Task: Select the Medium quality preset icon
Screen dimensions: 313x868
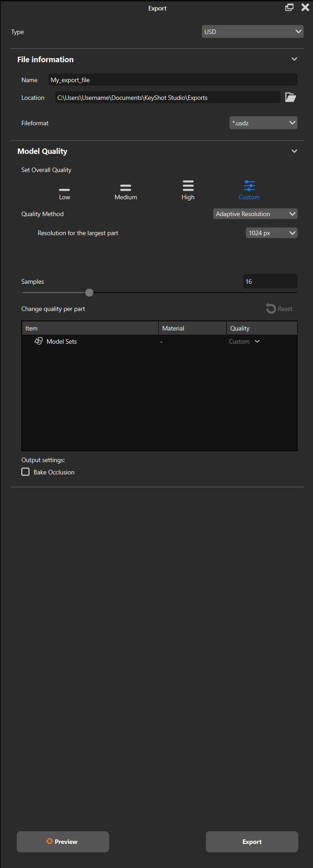Action: coord(126,187)
